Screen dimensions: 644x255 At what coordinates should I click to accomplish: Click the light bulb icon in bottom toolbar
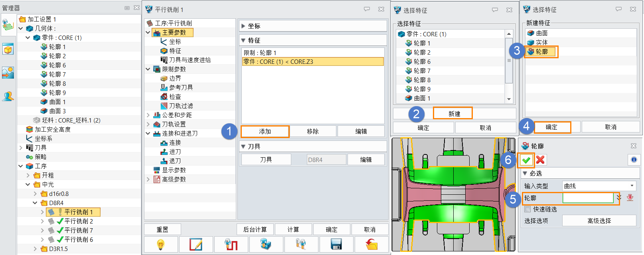[161, 244]
